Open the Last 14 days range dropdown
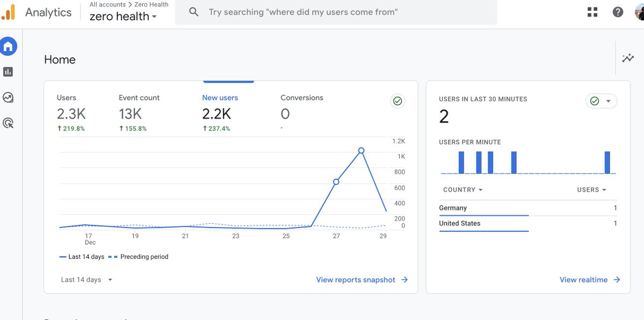Screen dimensions: 644x320 [x=87, y=280]
